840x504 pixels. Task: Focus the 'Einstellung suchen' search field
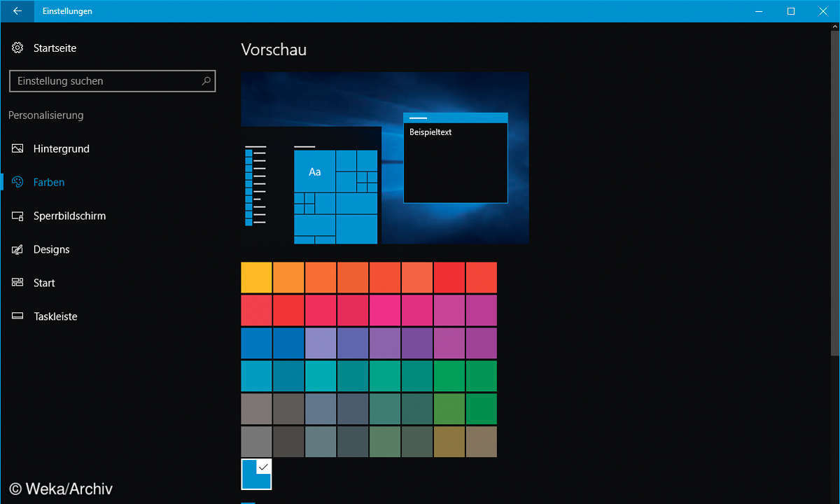click(x=112, y=81)
